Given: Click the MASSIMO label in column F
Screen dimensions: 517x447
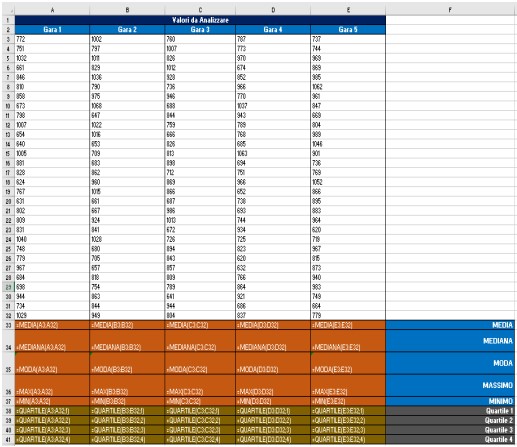Looking at the screenshot, I should (450, 386).
